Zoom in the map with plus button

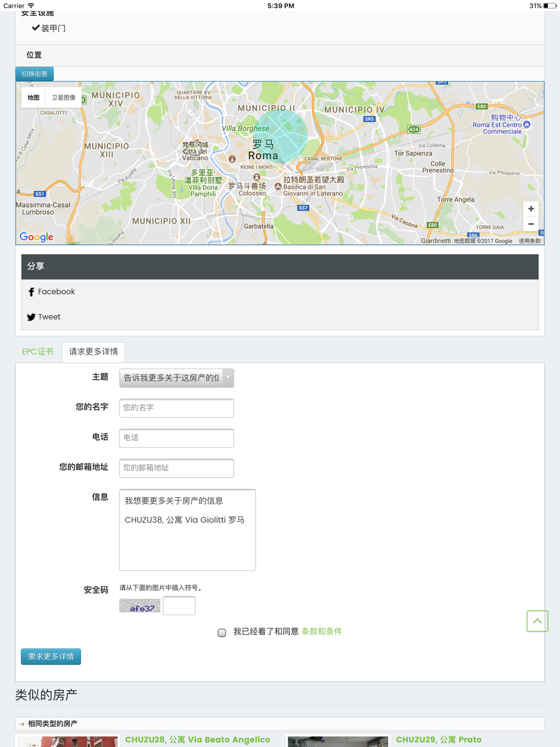point(531,209)
